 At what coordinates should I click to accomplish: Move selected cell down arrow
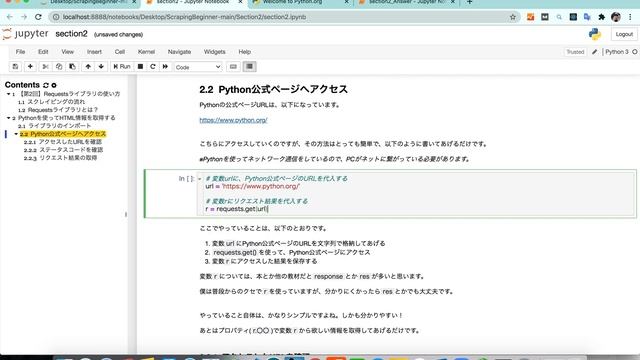pyautogui.click(x=101, y=67)
